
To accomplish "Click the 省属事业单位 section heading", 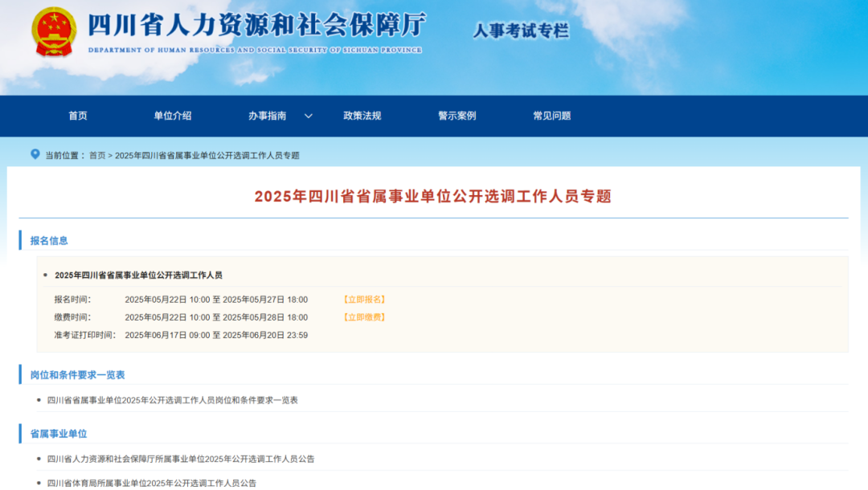I will click(x=59, y=434).
